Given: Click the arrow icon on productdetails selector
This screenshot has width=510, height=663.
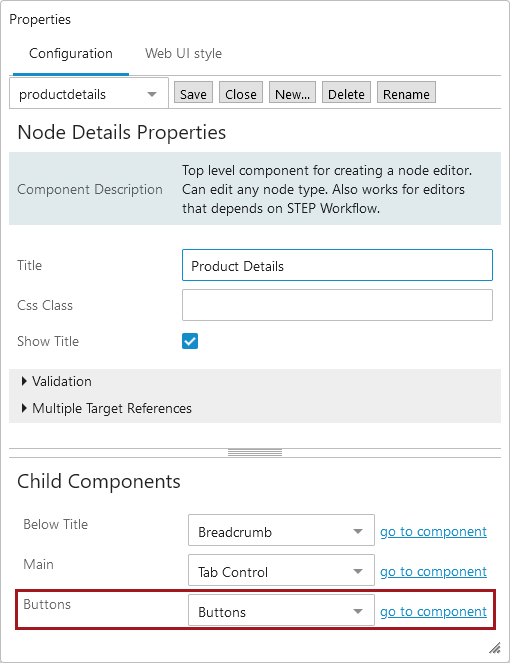Looking at the screenshot, I should tap(152, 94).
